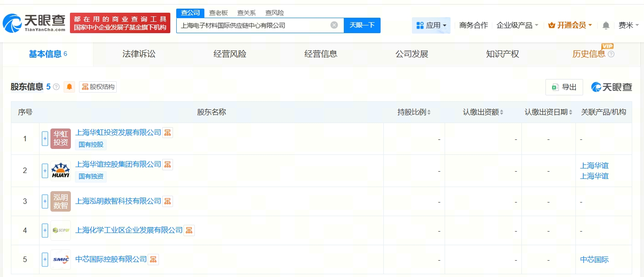The width and height of the screenshot is (644, 277).
Task: Clear the search field with the X icon
Action: click(x=334, y=25)
